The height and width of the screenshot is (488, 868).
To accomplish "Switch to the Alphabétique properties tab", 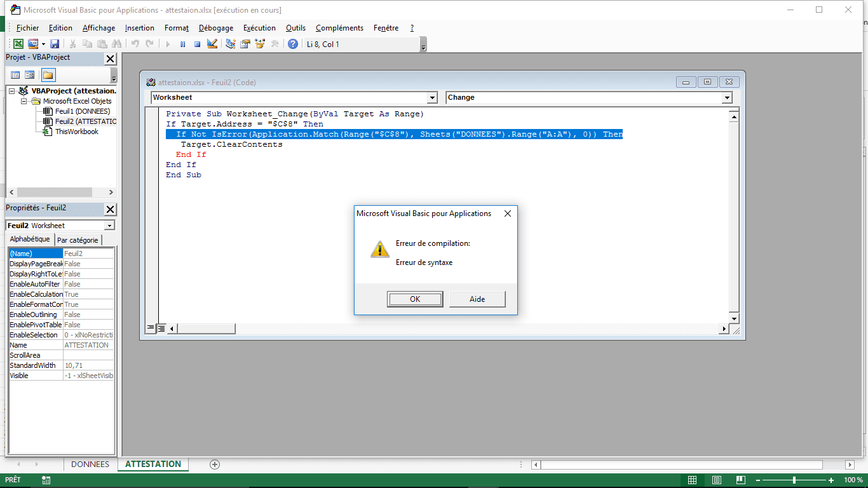I will tap(30, 240).
